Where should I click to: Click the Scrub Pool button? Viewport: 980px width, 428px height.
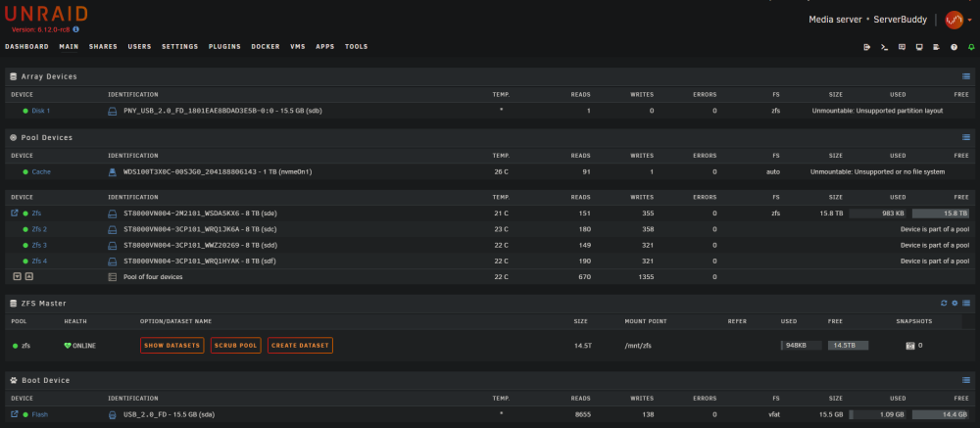click(x=235, y=346)
